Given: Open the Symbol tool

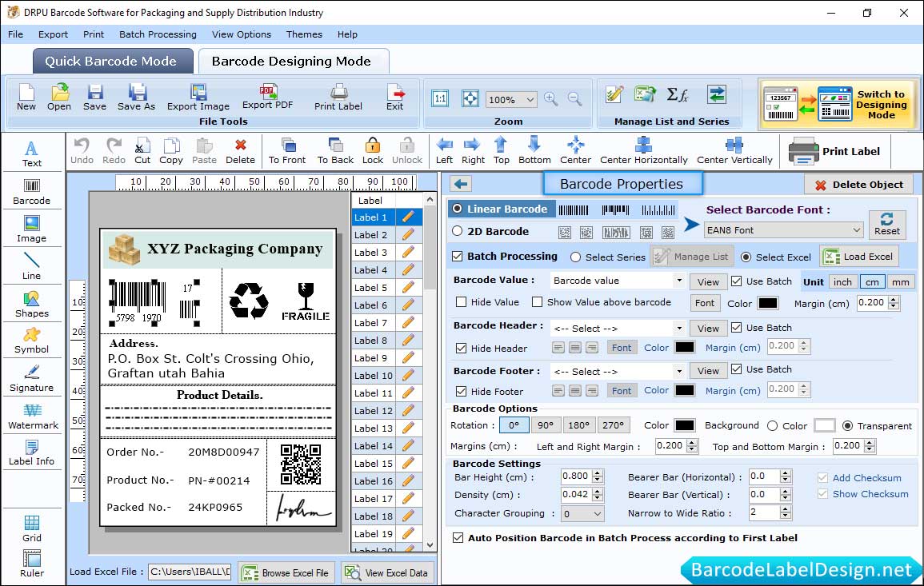Looking at the screenshot, I should [32, 341].
